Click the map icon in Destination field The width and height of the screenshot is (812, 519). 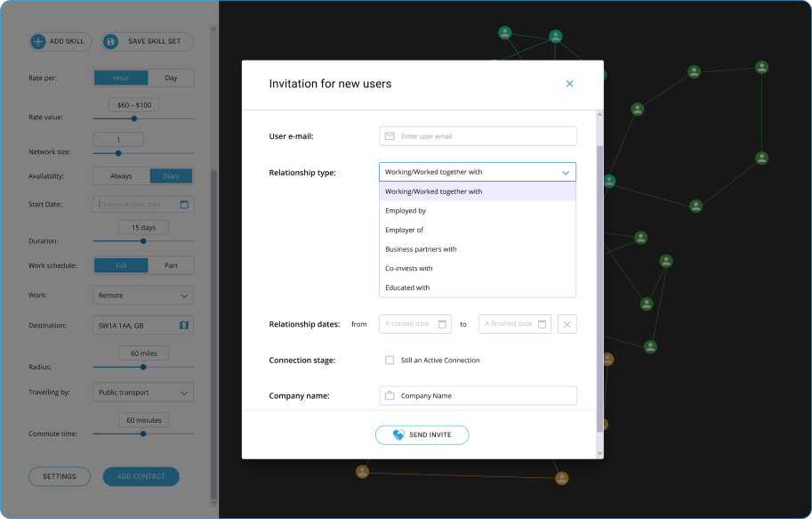pos(184,326)
